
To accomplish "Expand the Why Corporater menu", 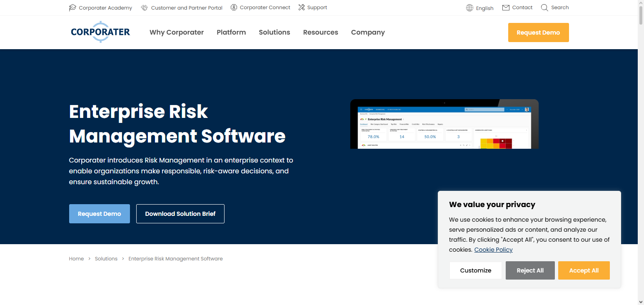I will [x=177, y=32].
